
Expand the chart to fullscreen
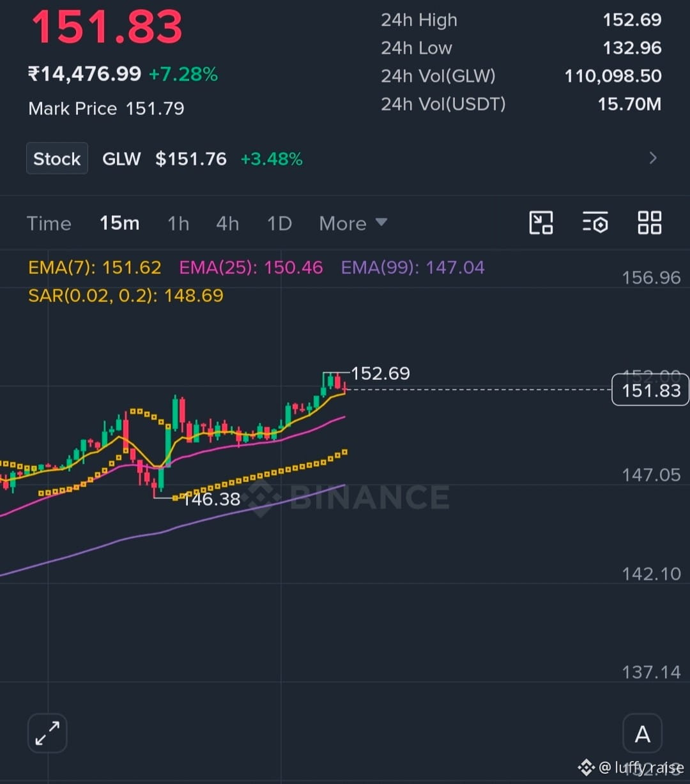47,733
